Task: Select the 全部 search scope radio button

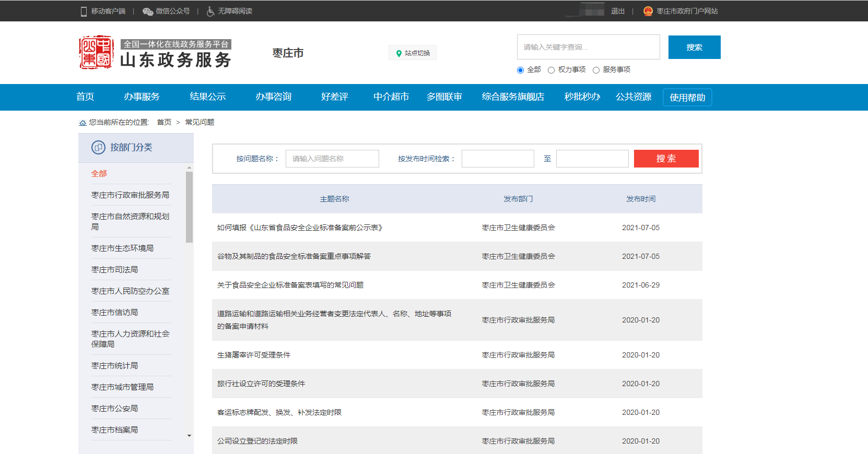Action: (520, 70)
